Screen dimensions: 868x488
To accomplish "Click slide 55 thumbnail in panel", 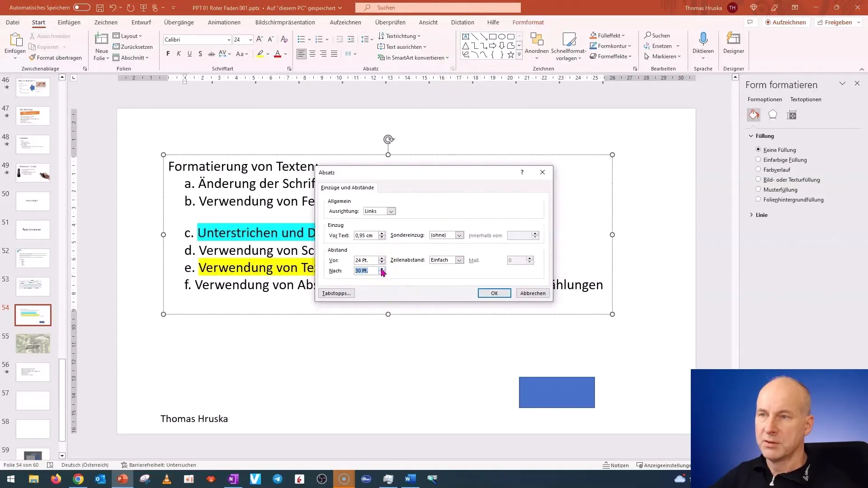I will click(x=33, y=343).
